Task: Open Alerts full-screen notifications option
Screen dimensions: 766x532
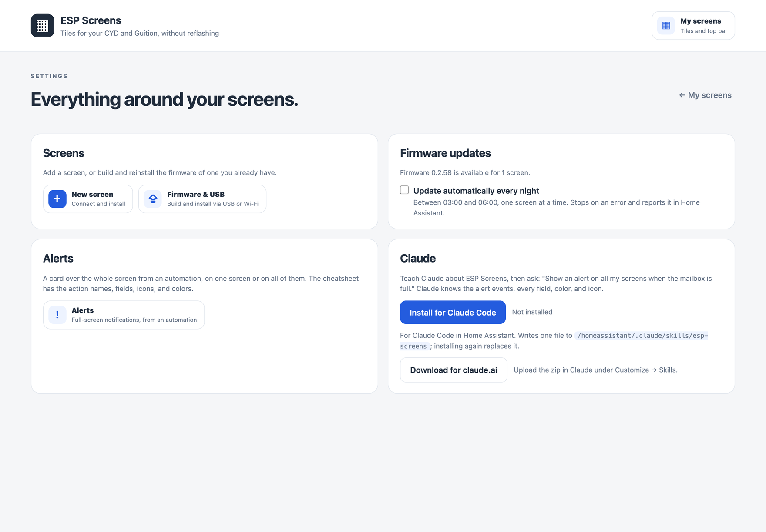Action: (124, 315)
